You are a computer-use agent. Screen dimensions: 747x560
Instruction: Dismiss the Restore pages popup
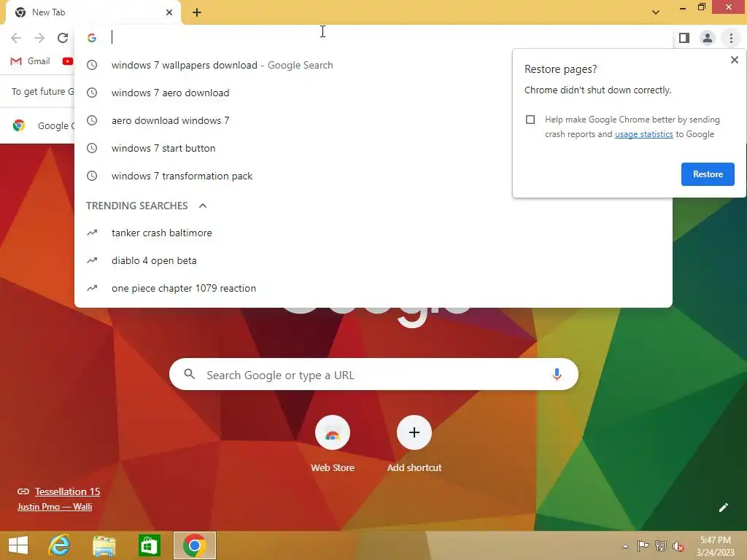click(734, 60)
